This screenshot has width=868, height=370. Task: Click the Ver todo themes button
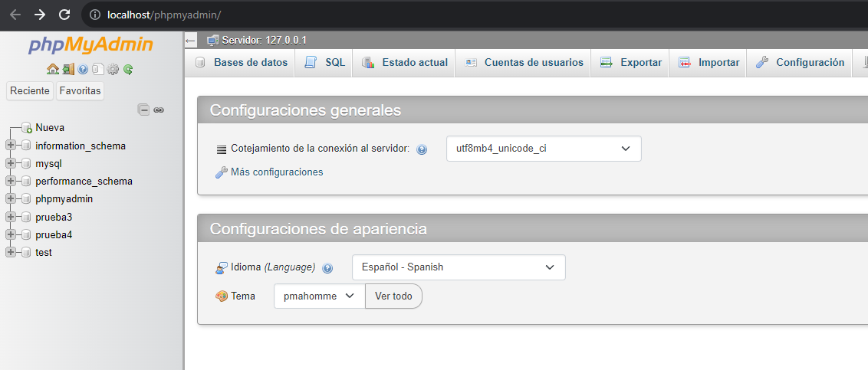point(393,296)
